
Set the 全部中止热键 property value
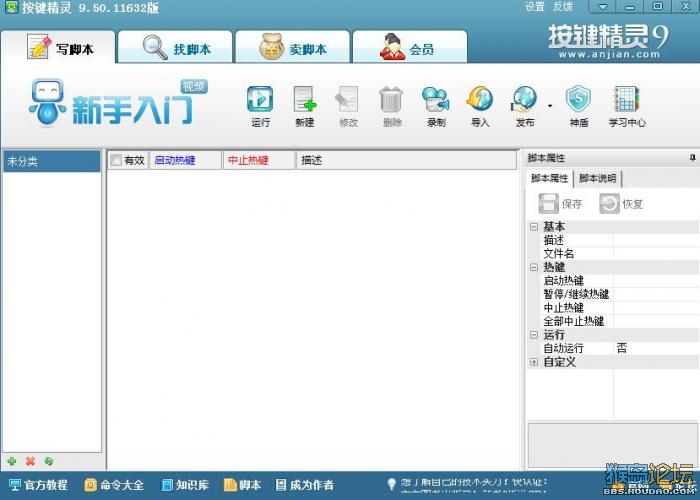656,321
